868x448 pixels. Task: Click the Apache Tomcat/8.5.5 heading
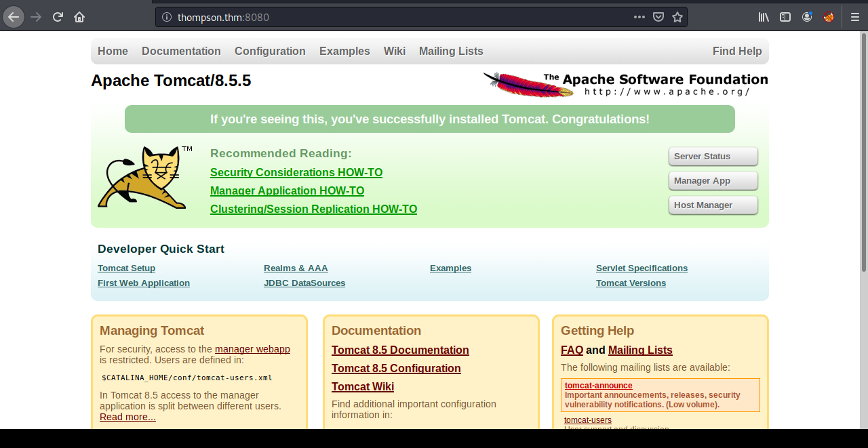(x=171, y=81)
